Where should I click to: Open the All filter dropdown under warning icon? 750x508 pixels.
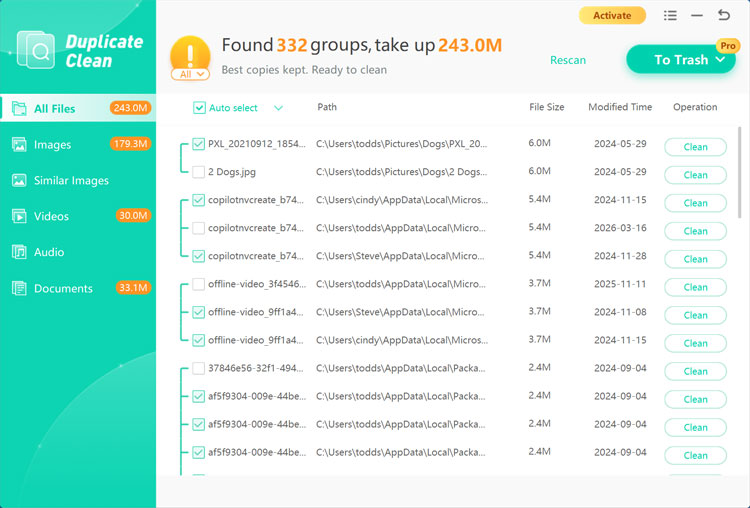[189, 74]
